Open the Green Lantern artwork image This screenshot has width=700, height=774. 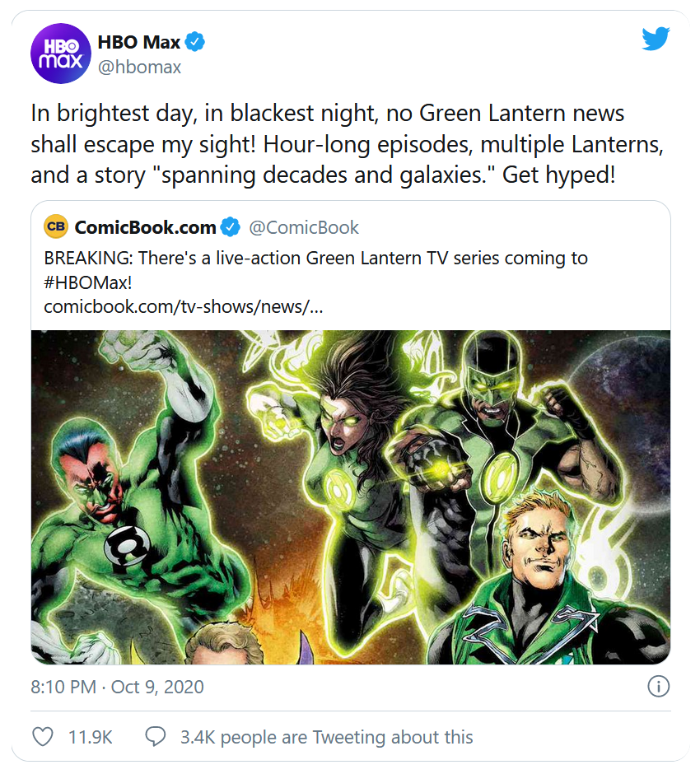350,497
